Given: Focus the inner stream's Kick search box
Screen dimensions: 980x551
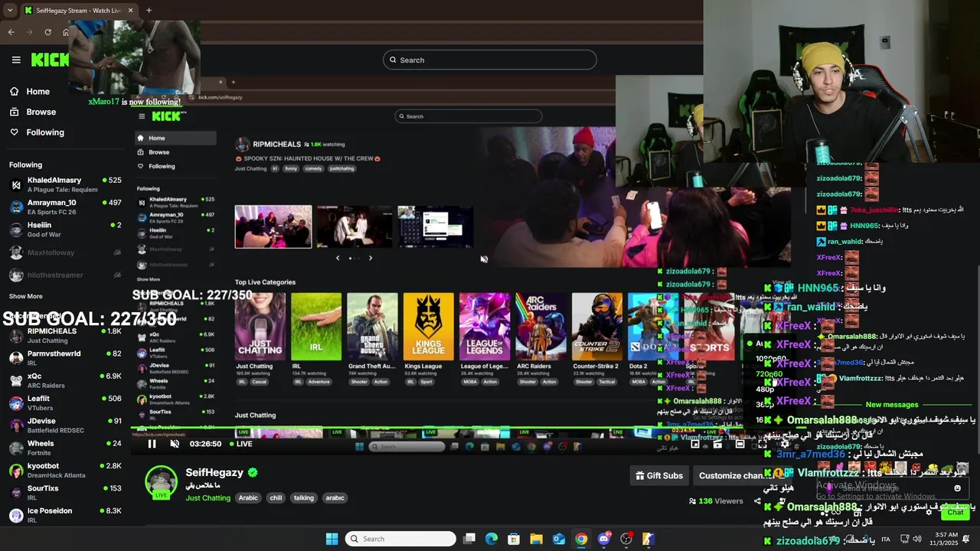Looking at the screenshot, I should point(469,116).
